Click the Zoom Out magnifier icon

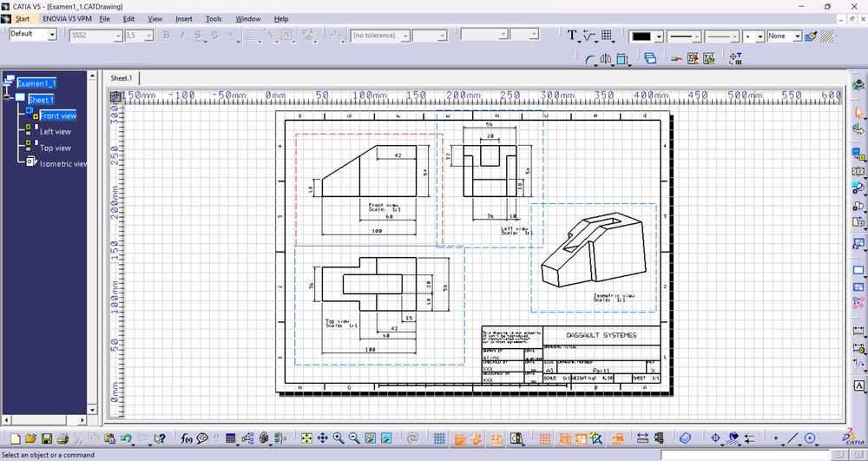pos(354,439)
